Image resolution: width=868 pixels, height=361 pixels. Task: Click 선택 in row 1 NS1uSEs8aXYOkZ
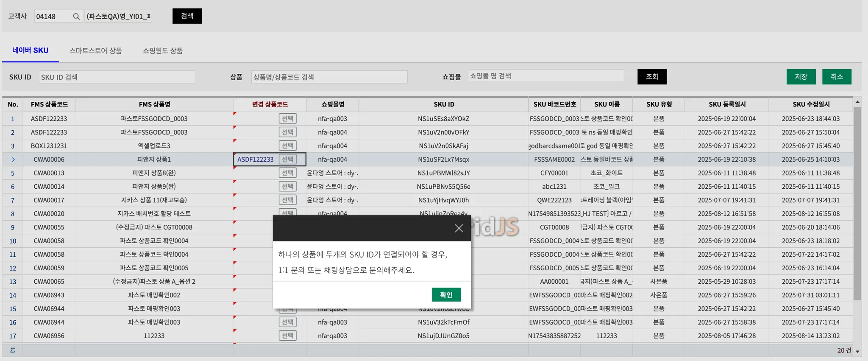coord(287,119)
